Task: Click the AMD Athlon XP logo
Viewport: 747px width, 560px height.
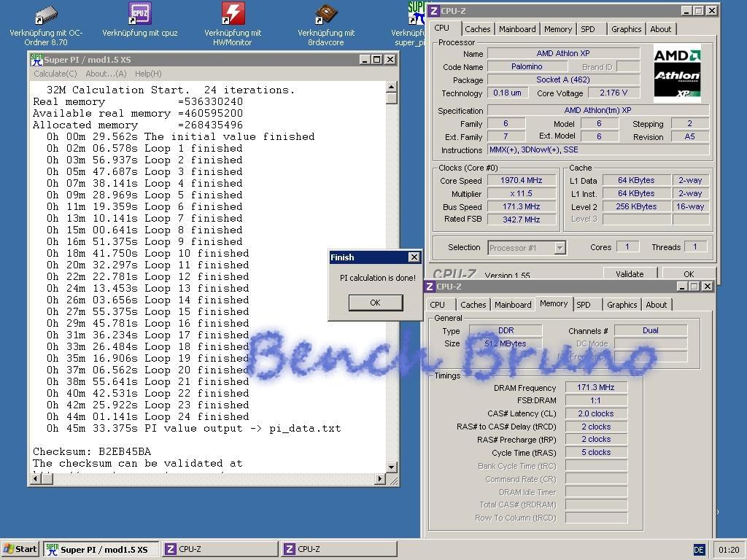Action: 677,74
